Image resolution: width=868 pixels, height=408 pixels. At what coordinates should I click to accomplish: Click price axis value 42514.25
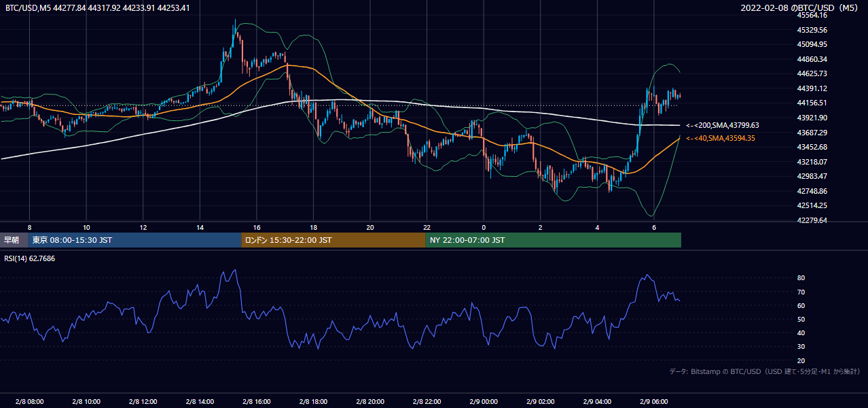[x=812, y=205]
